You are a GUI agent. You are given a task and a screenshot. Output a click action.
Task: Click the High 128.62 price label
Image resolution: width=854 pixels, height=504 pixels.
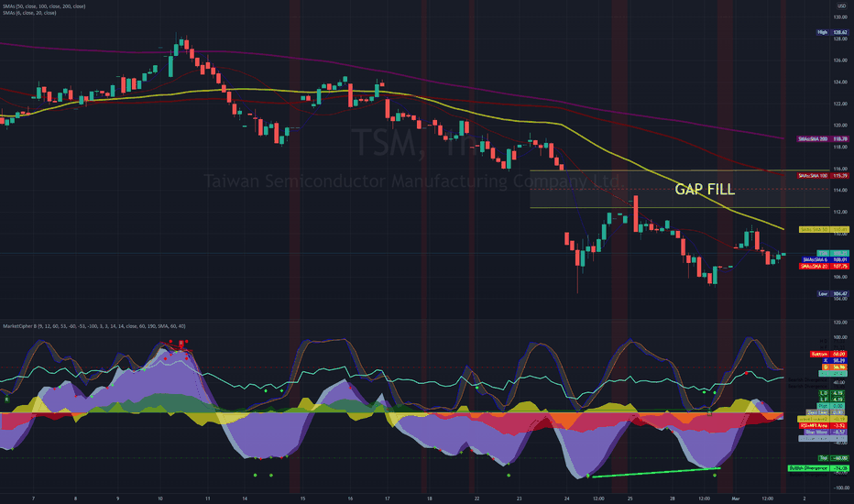pos(832,32)
